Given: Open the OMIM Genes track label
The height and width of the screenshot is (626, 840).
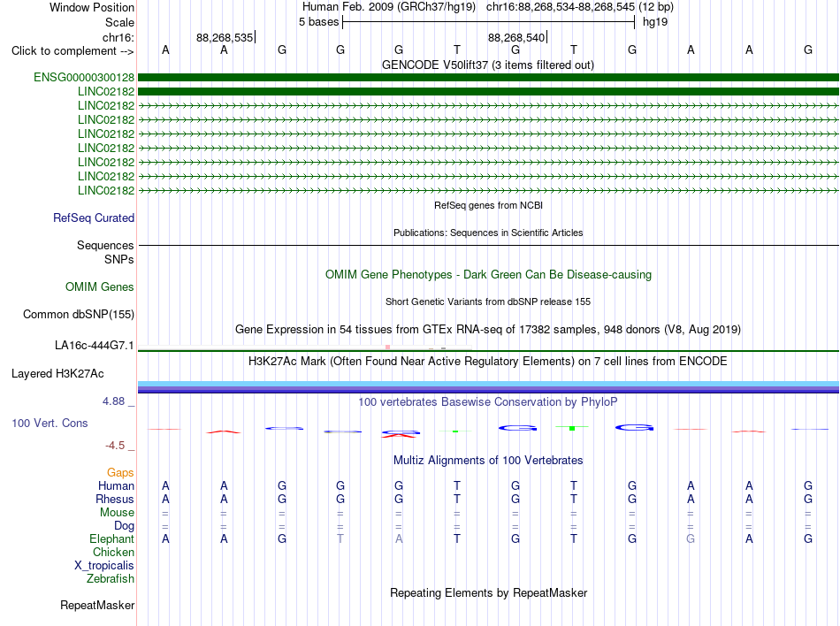Looking at the screenshot, I should tap(100, 287).
